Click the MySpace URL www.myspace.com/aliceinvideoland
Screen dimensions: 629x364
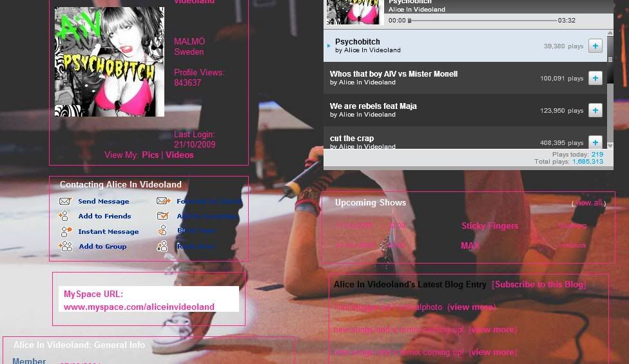139,307
